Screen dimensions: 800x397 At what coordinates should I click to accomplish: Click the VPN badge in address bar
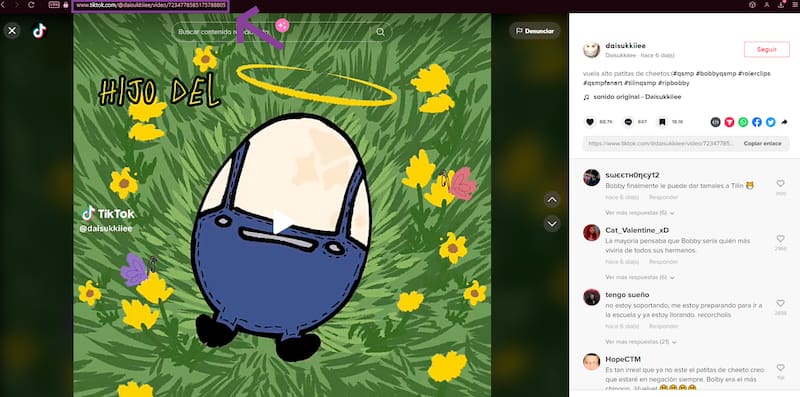[54, 5]
